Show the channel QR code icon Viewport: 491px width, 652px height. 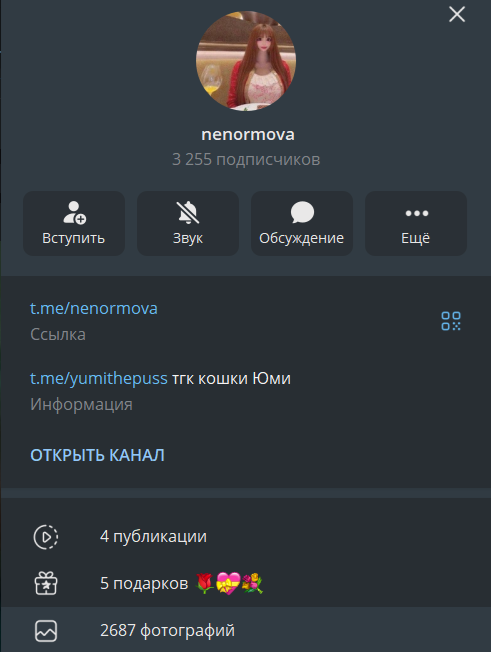click(x=451, y=321)
